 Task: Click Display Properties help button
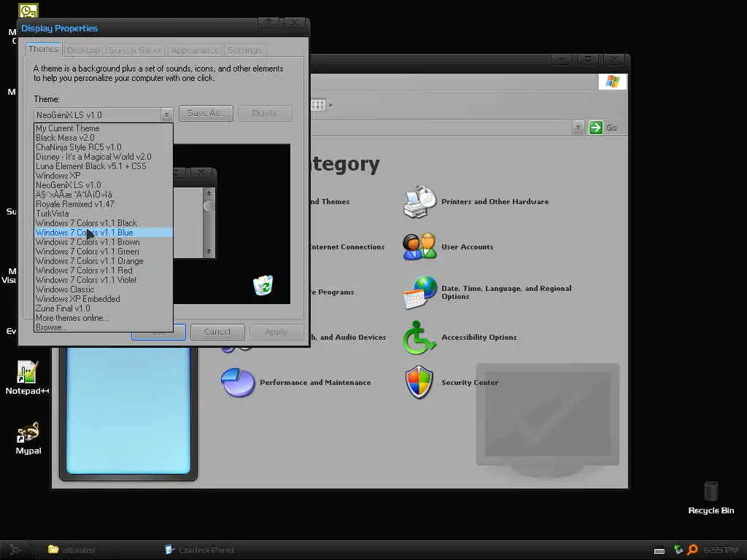click(269, 23)
